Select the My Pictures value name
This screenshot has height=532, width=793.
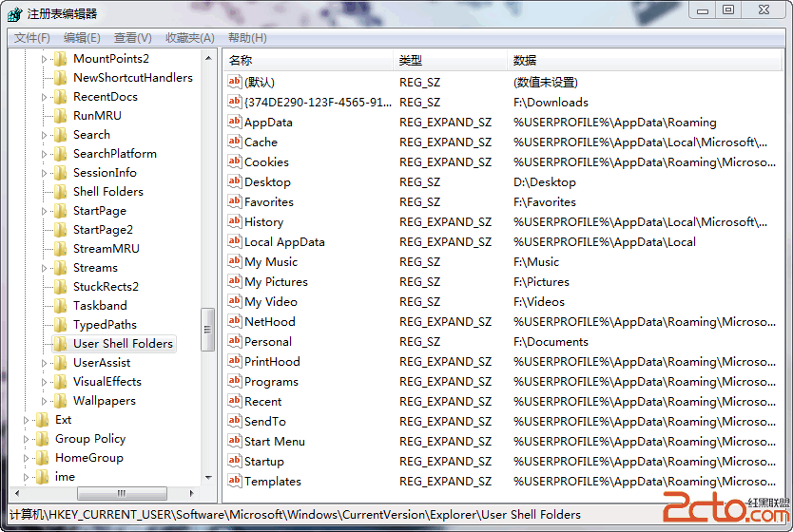276,282
